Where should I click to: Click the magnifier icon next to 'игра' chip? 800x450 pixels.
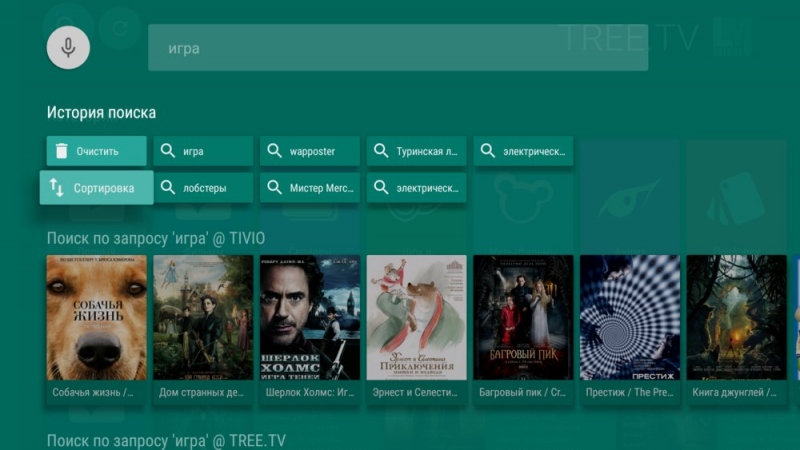168,151
